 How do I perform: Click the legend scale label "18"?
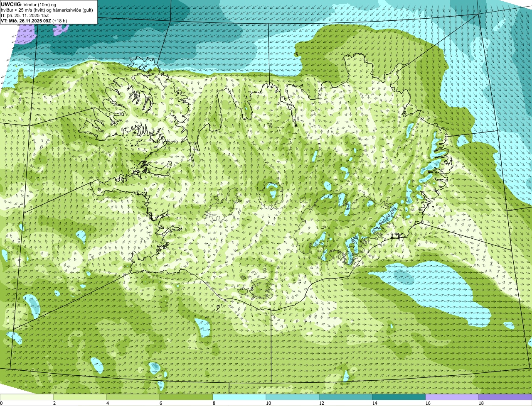pos(481,403)
